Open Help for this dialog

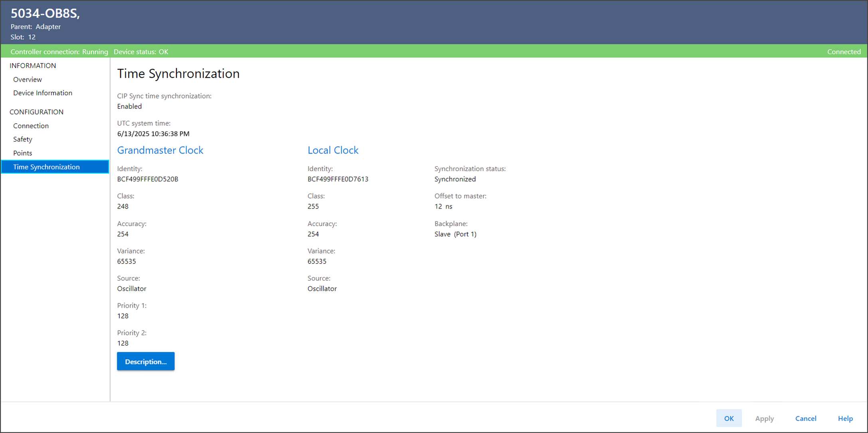pos(845,418)
